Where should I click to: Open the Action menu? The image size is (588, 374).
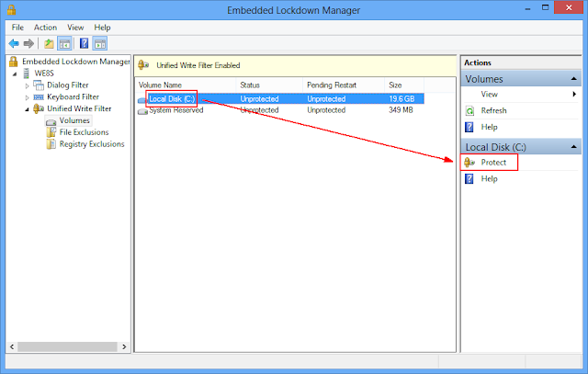coord(45,28)
